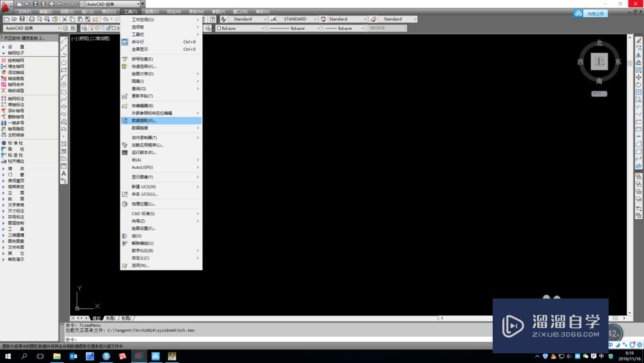
Task: Click the 墙生轴网 tool icon
Action: 4,66
